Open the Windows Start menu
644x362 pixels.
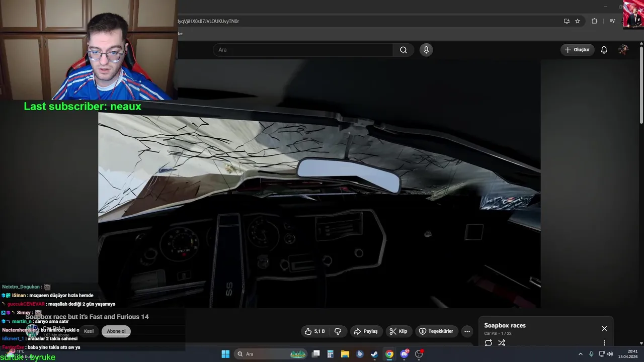225,354
